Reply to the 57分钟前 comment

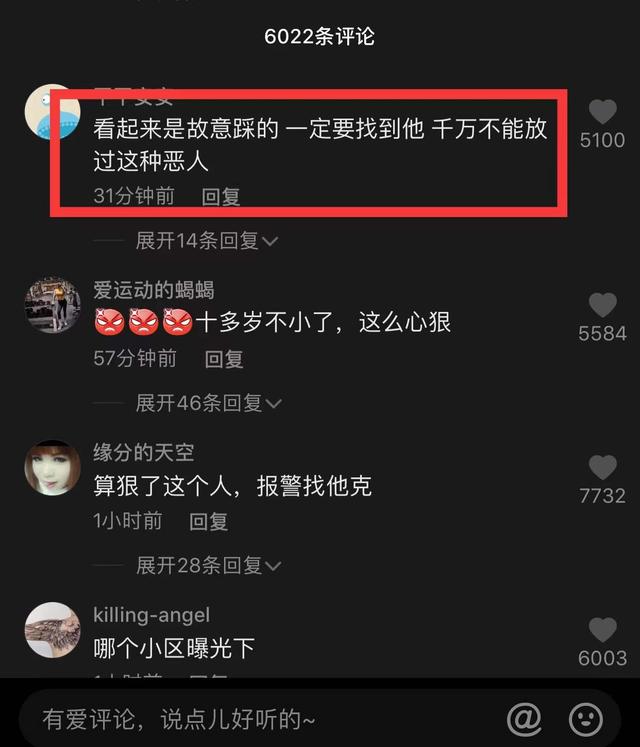pyautogui.click(x=224, y=359)
